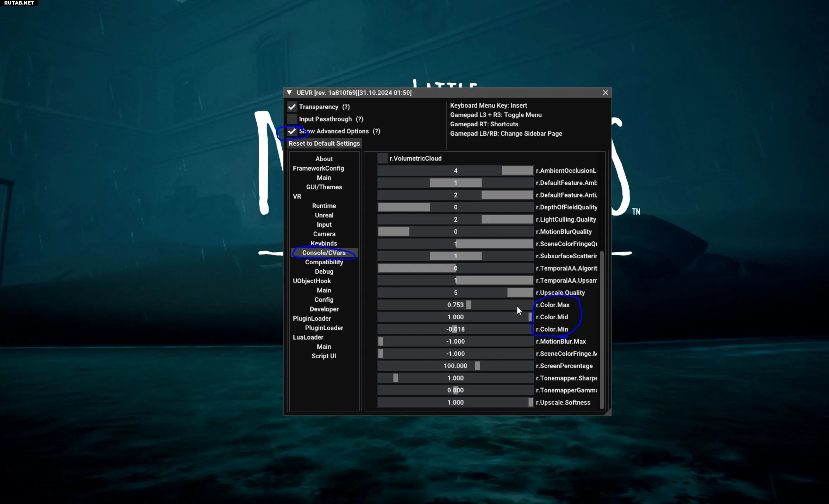The height and width of the screenshot is (504, 829).
Task: Select Console/CVars in the sidebar
Action: pyautogui.click(x=324, y=253)
